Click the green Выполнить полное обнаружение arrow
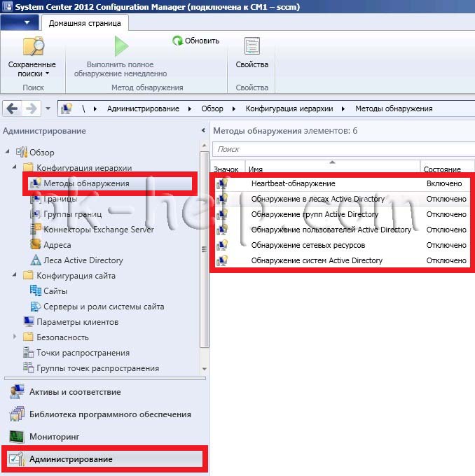 click(x=121, y=45)
